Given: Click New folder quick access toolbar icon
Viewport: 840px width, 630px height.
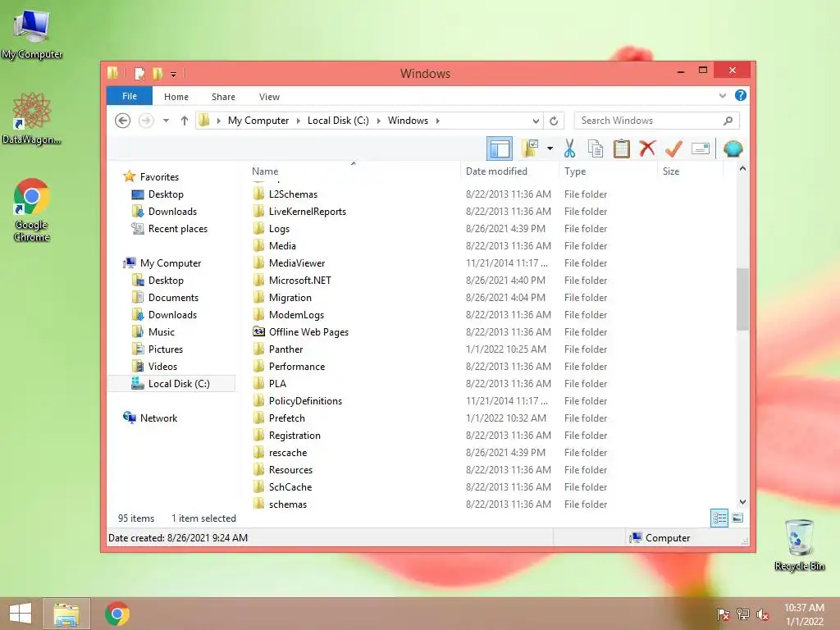Looking at the screenshot, I should 157,73.
